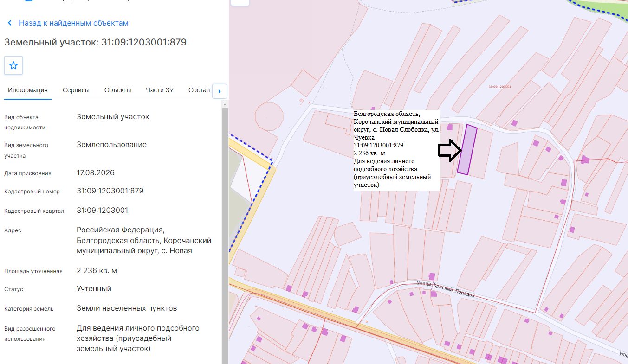Click the 'Землепользование' value
The height and width of the screenshot is (364, 628).
pos(111,144)
